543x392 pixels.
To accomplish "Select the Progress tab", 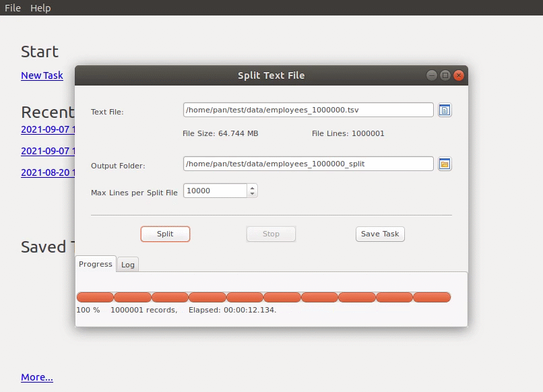I will (x=96, y=264).
